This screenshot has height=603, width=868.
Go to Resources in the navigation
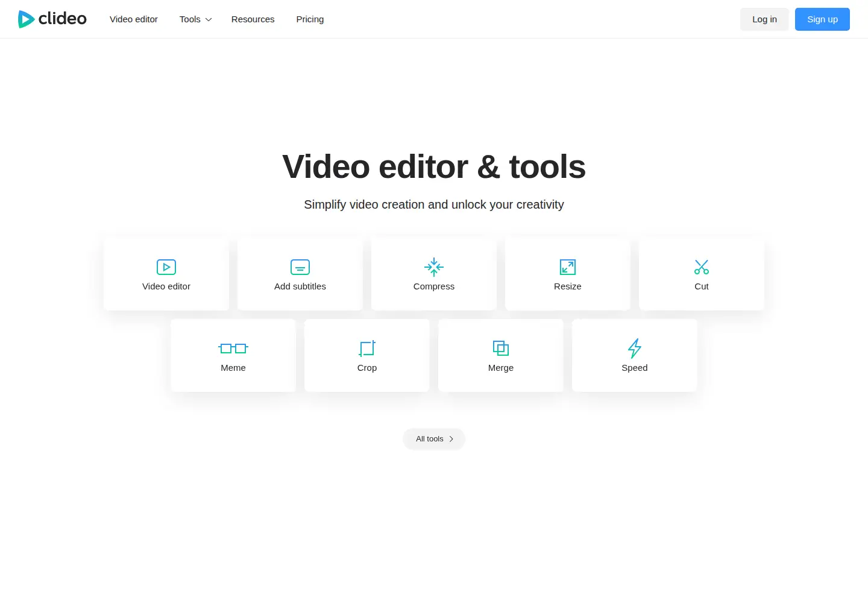click(x=253, y=19)
